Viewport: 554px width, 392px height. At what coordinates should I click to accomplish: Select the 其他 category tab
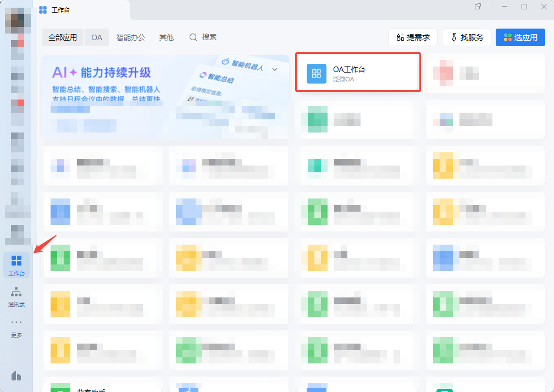(167, 37)
